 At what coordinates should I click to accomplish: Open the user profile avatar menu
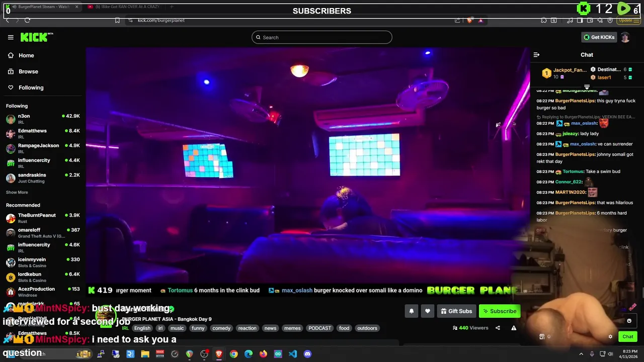pos(625,37)
